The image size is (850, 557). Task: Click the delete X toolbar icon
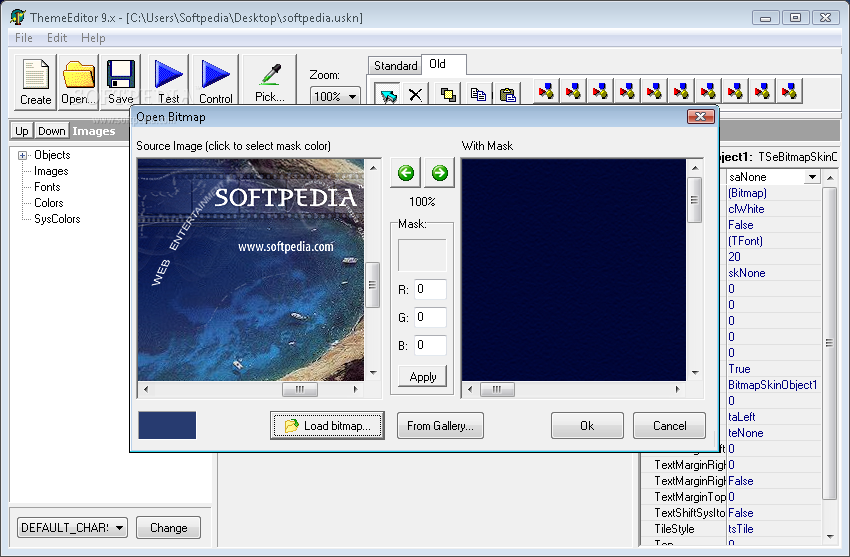415,95
